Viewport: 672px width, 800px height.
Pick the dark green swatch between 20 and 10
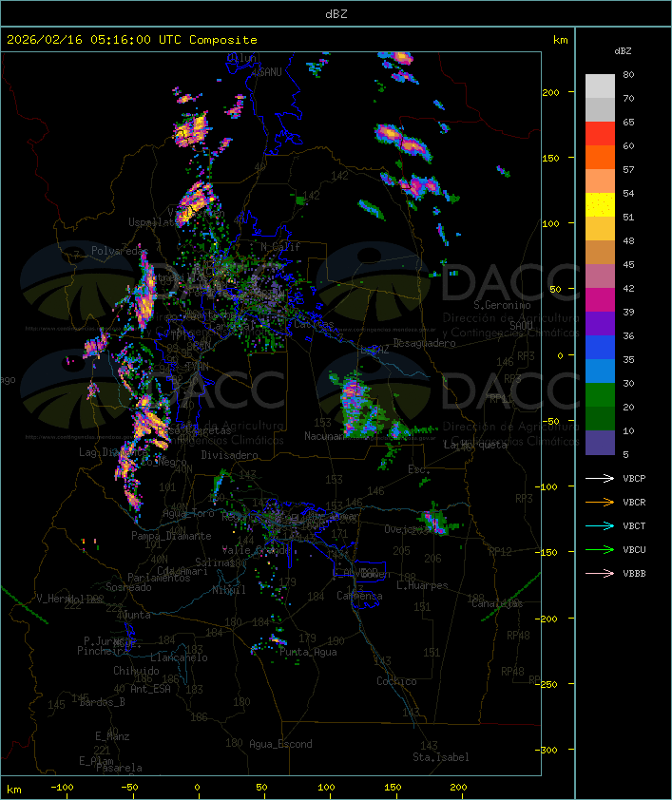click(x=600, y=419)
